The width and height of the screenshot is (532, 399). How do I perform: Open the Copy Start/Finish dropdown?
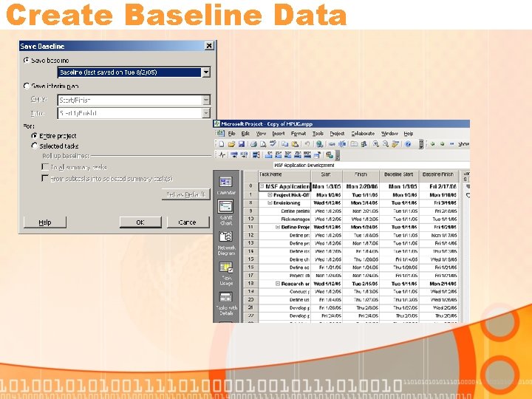[x=206, y=100]
